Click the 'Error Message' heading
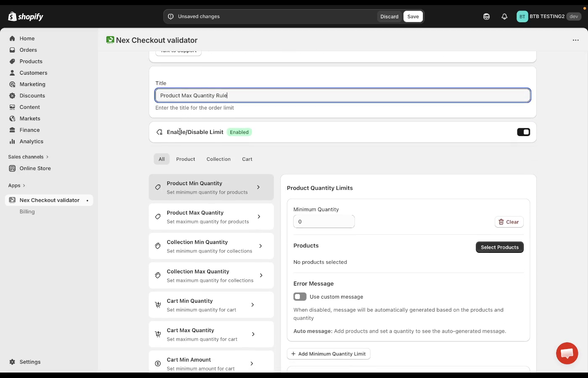 (x=313, y=283)
